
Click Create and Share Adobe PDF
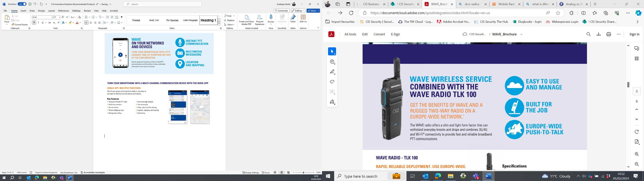[247, 20]
